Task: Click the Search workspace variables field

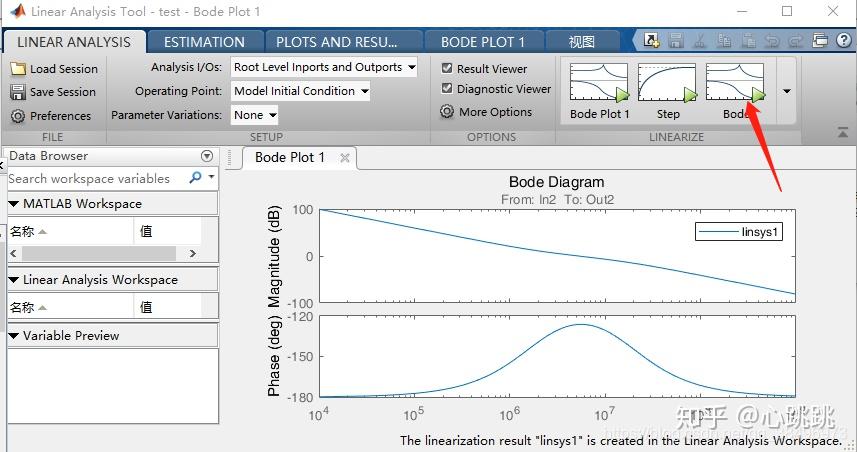Action: click(x=97, y=178)
